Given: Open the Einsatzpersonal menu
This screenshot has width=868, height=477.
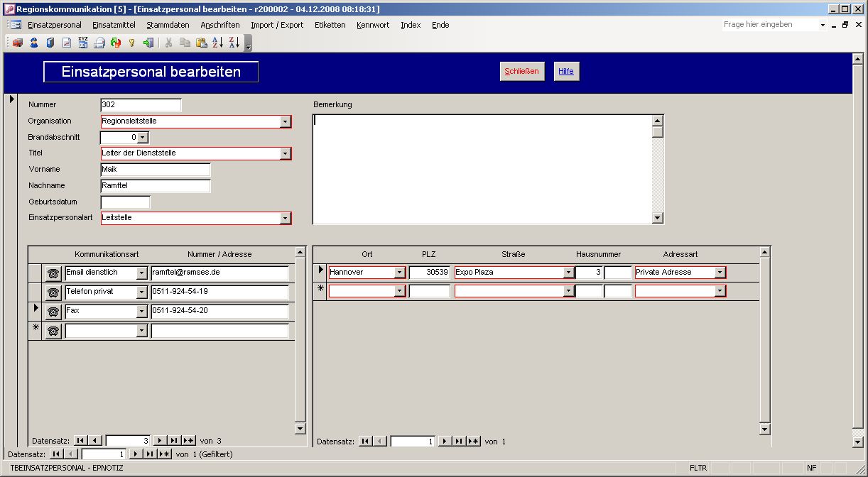Looking at the screenshot, I should coord(55,25).
